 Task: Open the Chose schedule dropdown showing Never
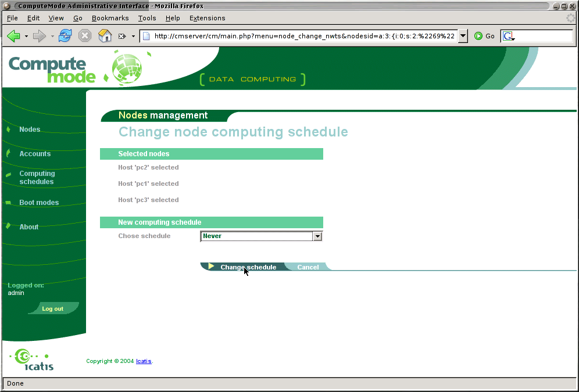click(x=261, y=236)
